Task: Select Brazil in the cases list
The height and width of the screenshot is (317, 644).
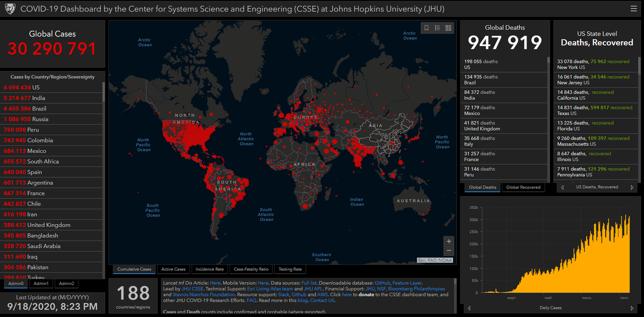Action: pyautogui.click(x=52, y=109)
